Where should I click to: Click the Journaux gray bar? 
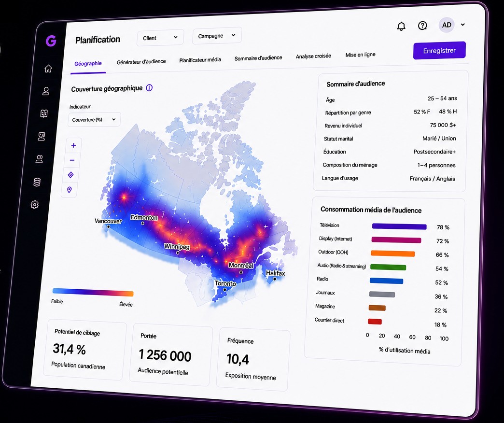pyautogui.click(x=382, y=294)
